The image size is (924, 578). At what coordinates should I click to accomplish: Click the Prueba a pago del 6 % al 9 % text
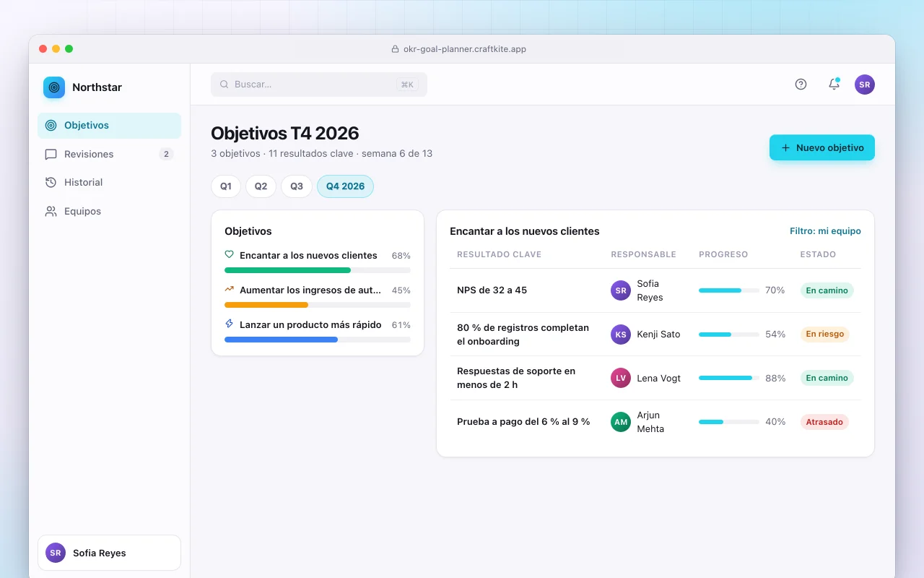[523, 422]
